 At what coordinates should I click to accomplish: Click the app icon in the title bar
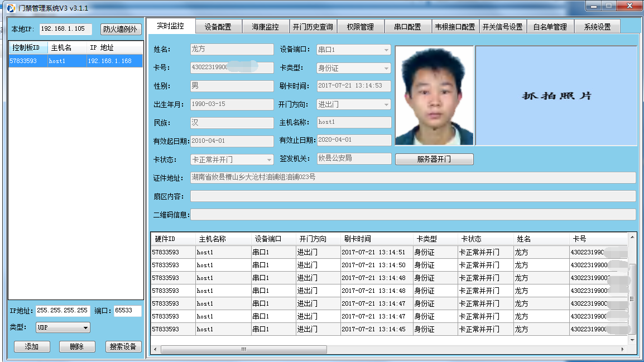pyautogui.click(x=11, y=8)
